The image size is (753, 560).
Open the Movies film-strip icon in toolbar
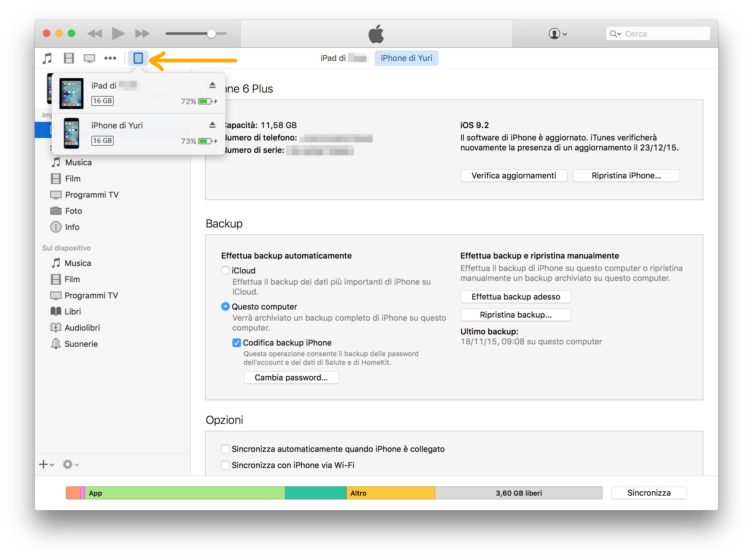[69, 58]
